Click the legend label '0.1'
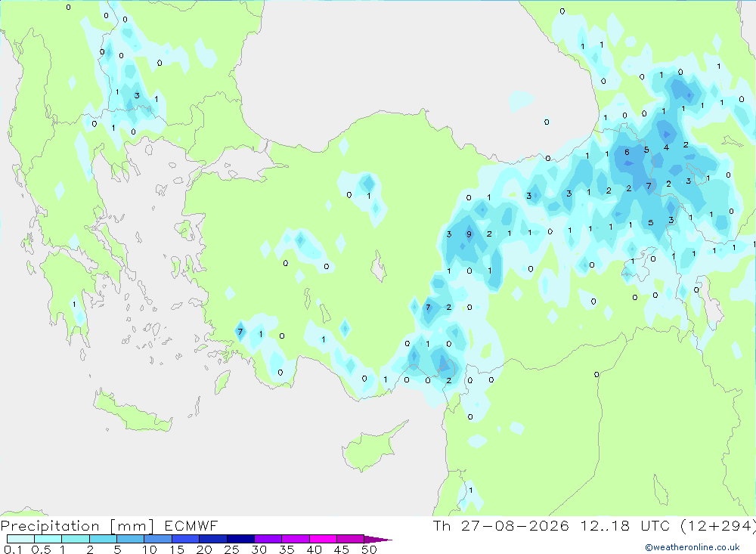The image size is (756, 554). tap(13, 549)
